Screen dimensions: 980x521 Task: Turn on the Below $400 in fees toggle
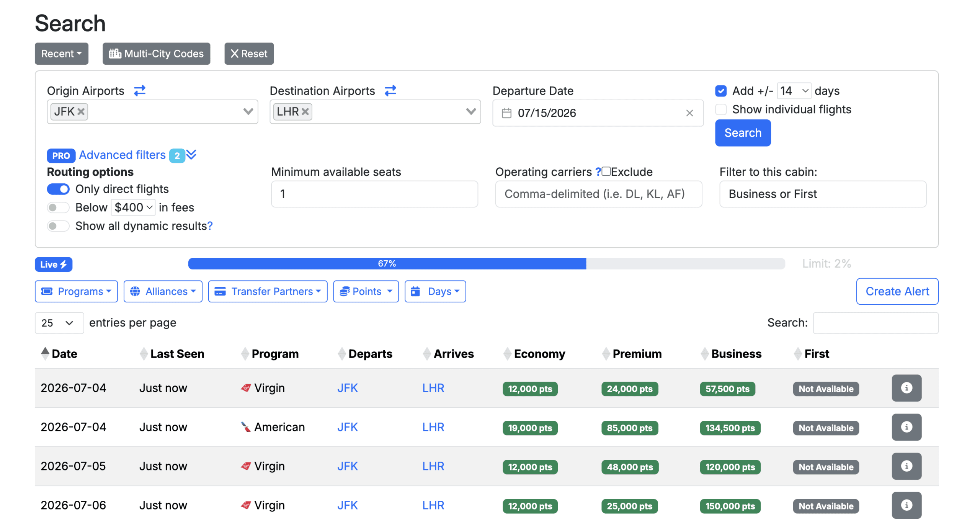(x=58, y=207)
